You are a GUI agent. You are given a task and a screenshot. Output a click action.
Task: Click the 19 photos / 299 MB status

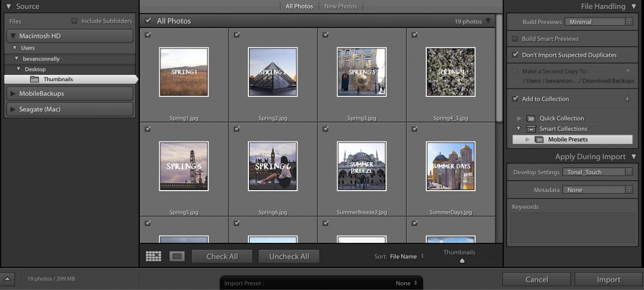pyautogui.click(x=51, y=279)
